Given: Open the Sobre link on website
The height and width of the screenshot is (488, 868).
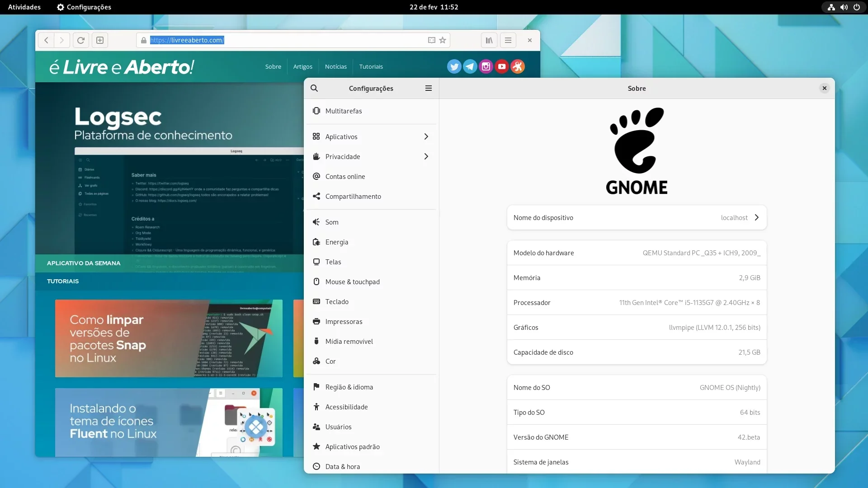Looking at the screenshot, I should [273, 66].
